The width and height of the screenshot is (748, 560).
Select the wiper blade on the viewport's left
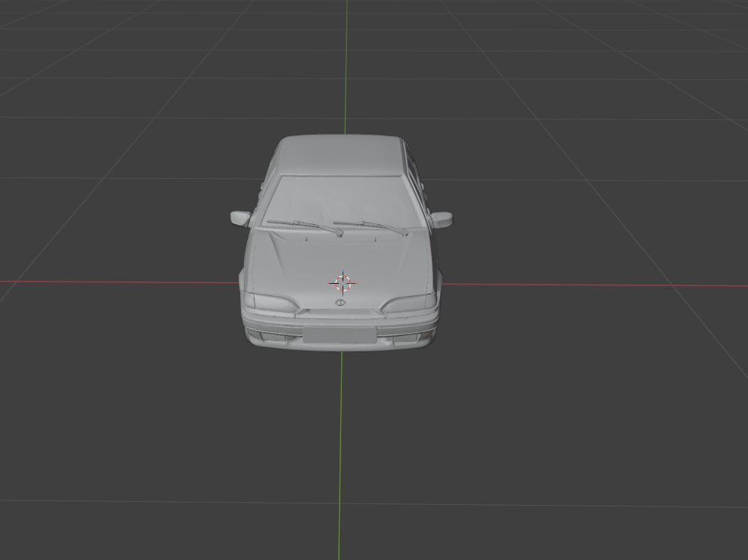(304, 226)
